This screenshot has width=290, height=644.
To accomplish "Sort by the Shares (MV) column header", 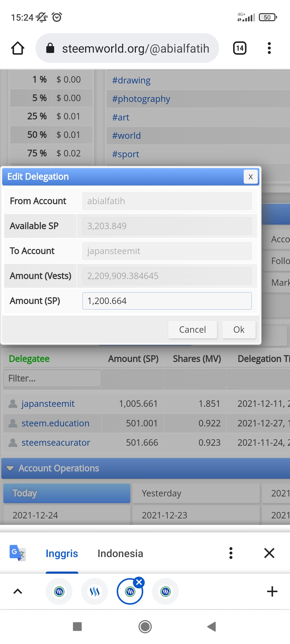I will tap(197, 359).
